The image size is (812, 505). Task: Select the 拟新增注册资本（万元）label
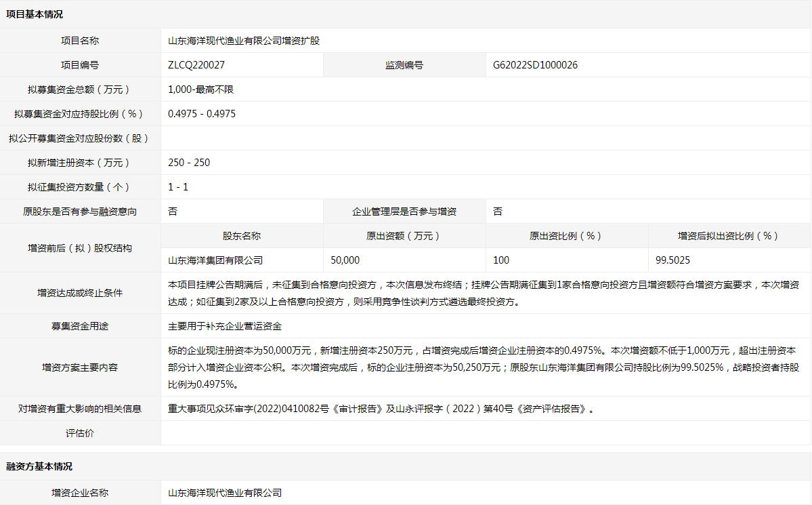[x=81, y=163]
